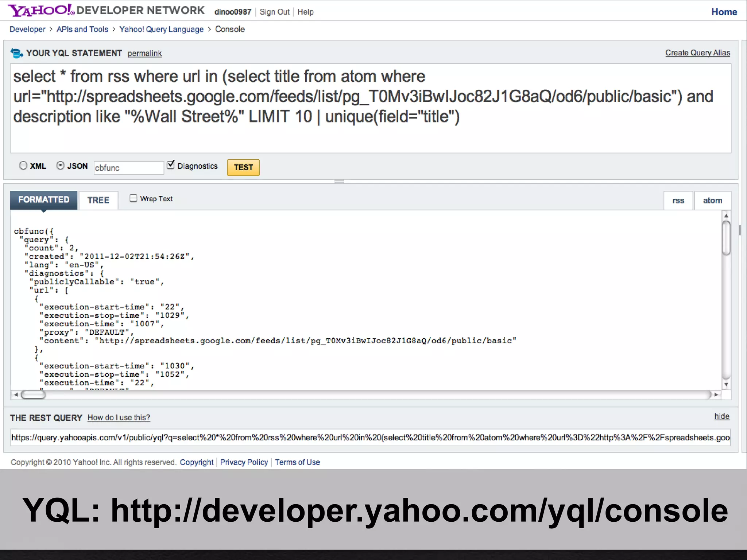The height and width of the screenshot is (560, 747).
Task: Click the Console breadcrumb text
Action: point(230,30)
